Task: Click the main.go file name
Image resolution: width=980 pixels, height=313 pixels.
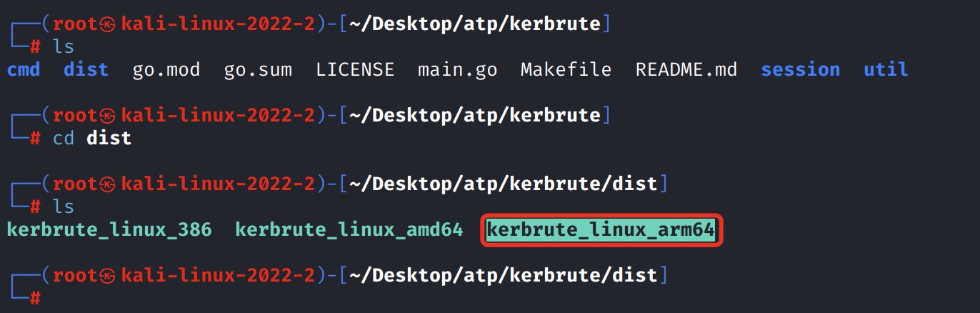Action: point(457,69)
